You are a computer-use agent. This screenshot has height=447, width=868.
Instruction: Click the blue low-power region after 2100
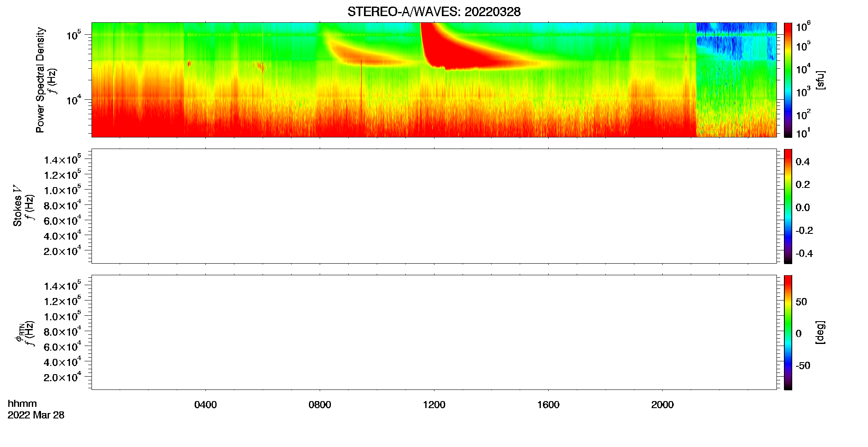tap(736, 41)
